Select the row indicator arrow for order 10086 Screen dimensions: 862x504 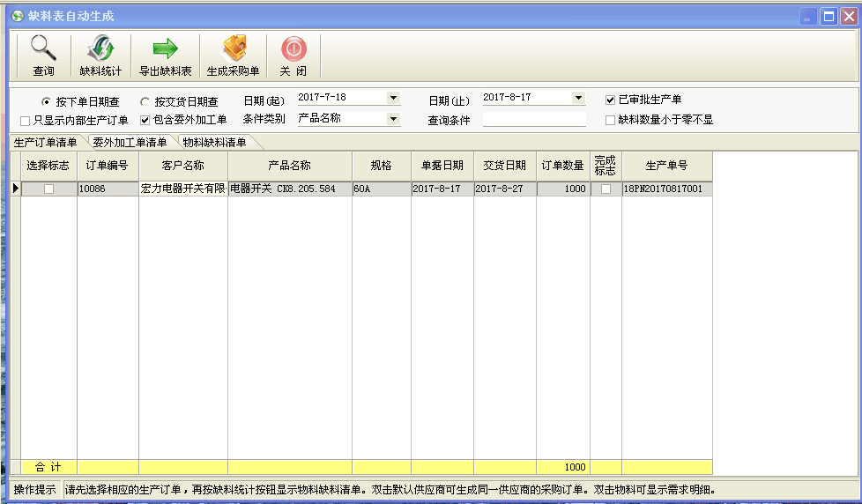(15, 189)
